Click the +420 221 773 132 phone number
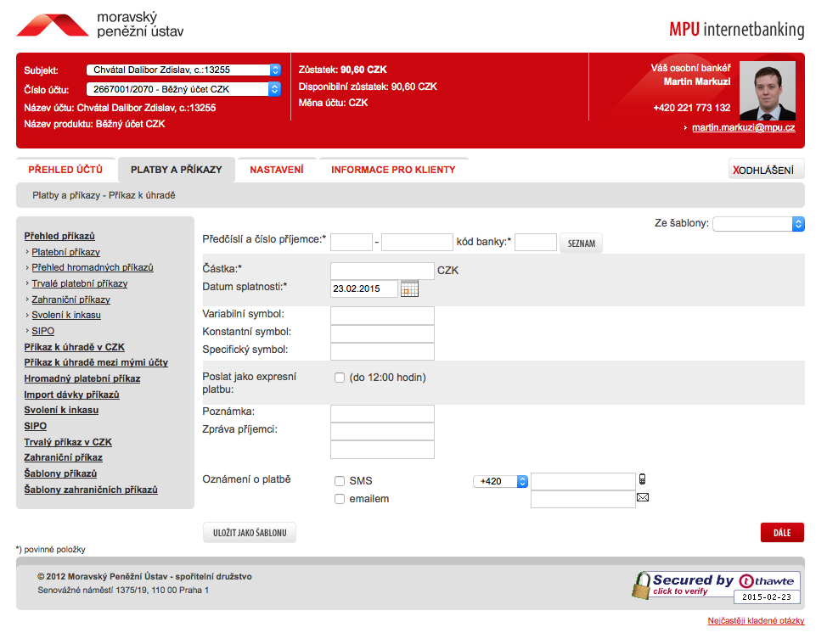827x644 pixels. pyautogui.click(x=691, y=108)
